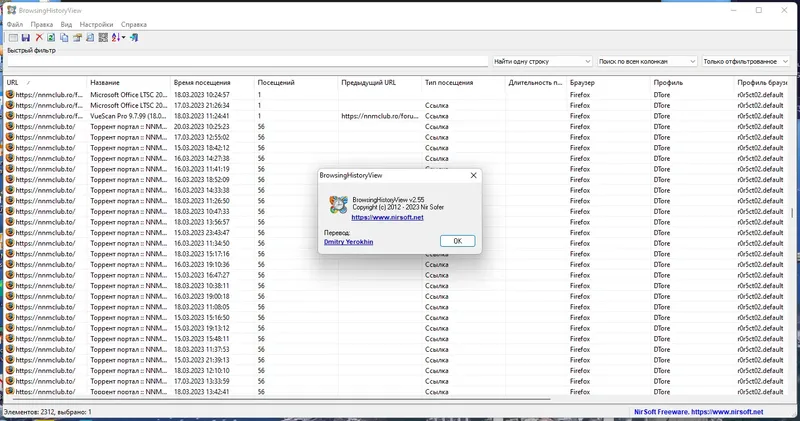This screenshot has width=800, height=421.
Task: Open the Properties toolbar icon
Action: click(x=77, y=37)
